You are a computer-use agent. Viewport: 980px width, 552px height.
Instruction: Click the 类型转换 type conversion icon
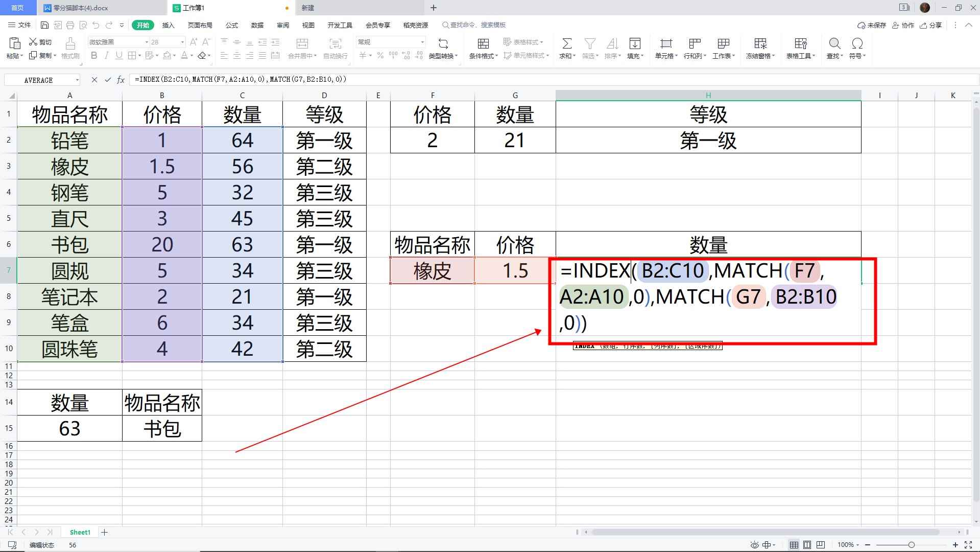click(443, 49)
